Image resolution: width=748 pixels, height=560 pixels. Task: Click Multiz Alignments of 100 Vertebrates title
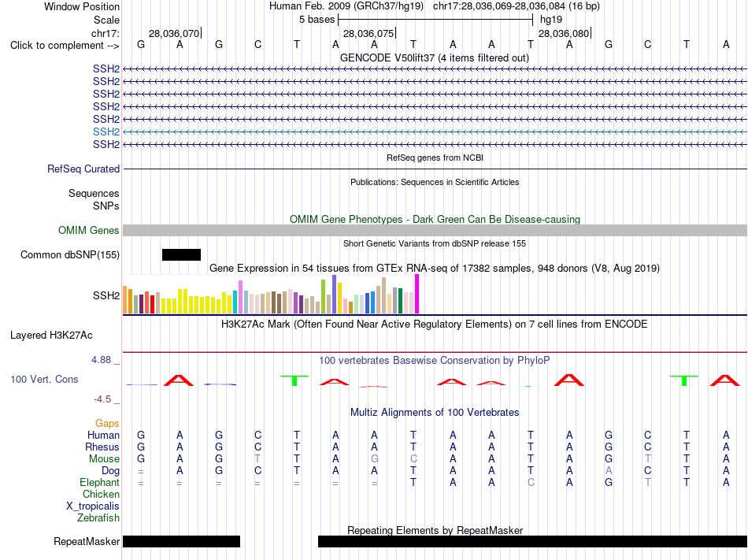435,412
